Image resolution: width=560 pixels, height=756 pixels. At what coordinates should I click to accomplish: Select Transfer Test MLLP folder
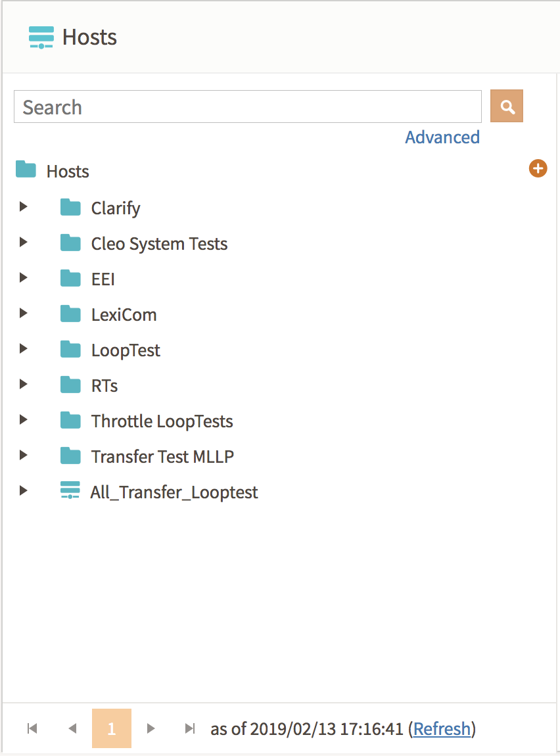[162, 457]
